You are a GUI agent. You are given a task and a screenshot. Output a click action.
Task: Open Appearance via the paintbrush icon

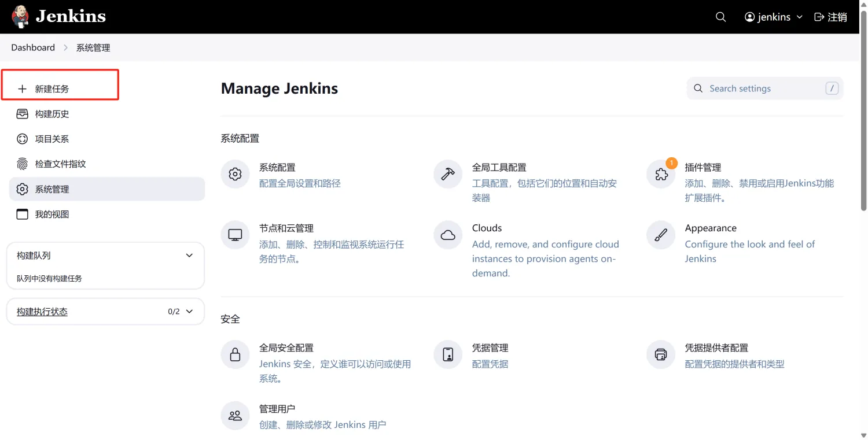point(661,235)
